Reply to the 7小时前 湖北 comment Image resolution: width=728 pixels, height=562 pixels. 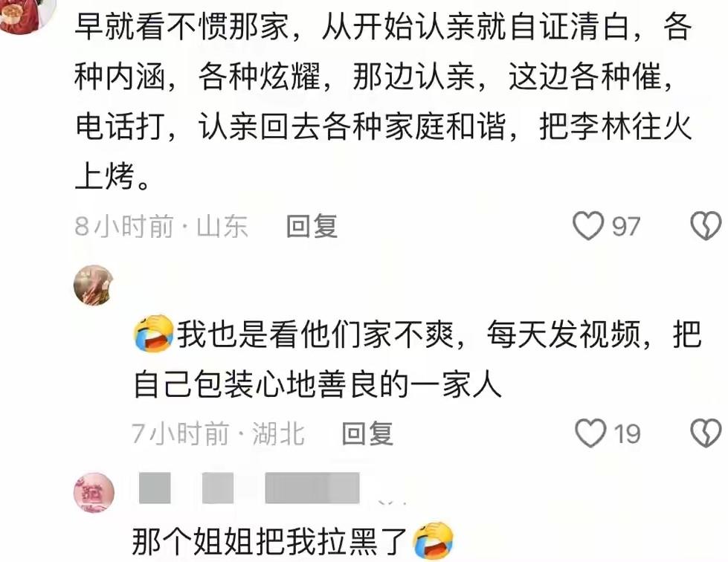367,433
